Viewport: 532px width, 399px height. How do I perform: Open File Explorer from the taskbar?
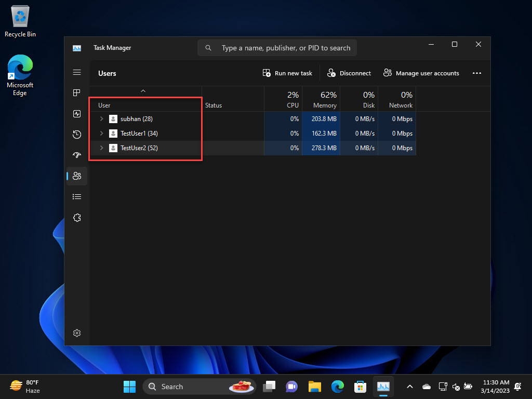314,387
